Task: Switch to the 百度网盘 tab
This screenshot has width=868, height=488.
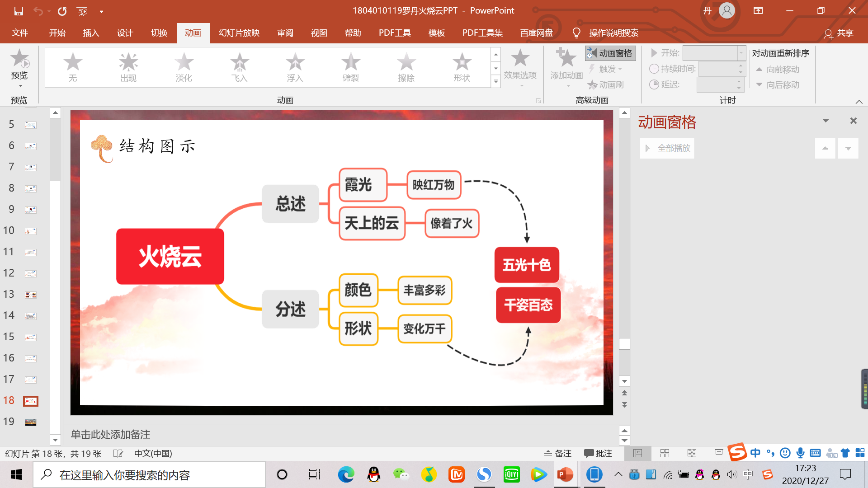Action: tap(537, 33)
